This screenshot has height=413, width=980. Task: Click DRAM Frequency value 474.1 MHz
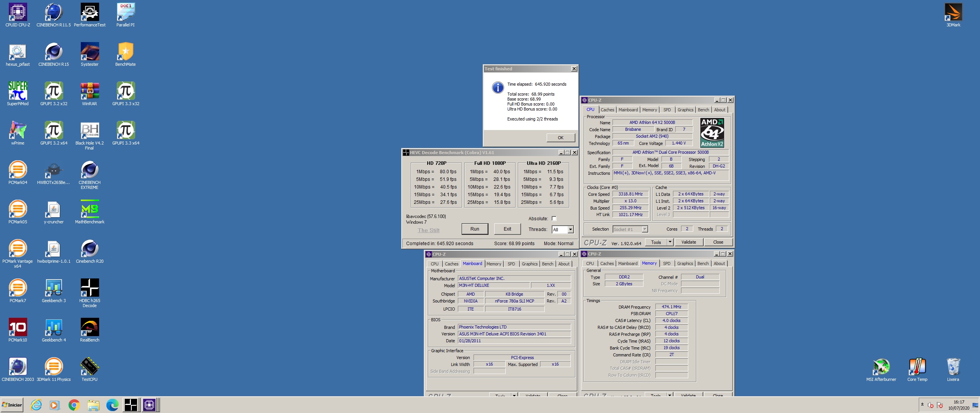click(671, 307)
